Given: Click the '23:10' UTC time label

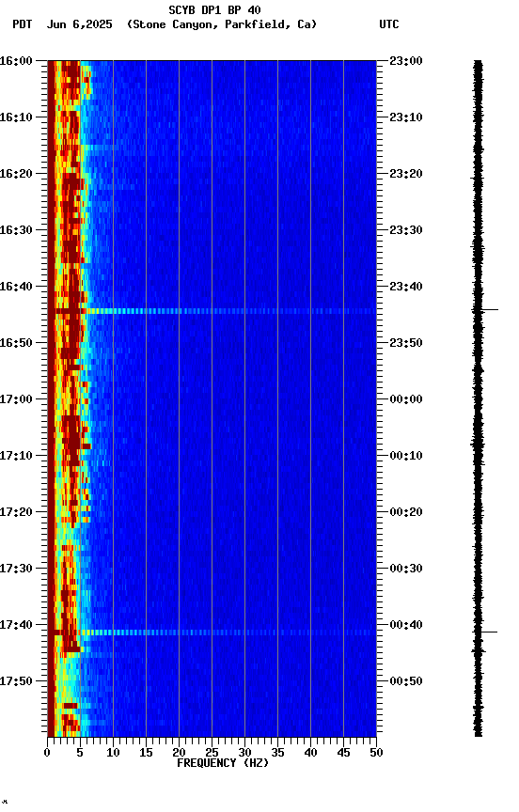Looking at the screenshot, I should (406, 117).
